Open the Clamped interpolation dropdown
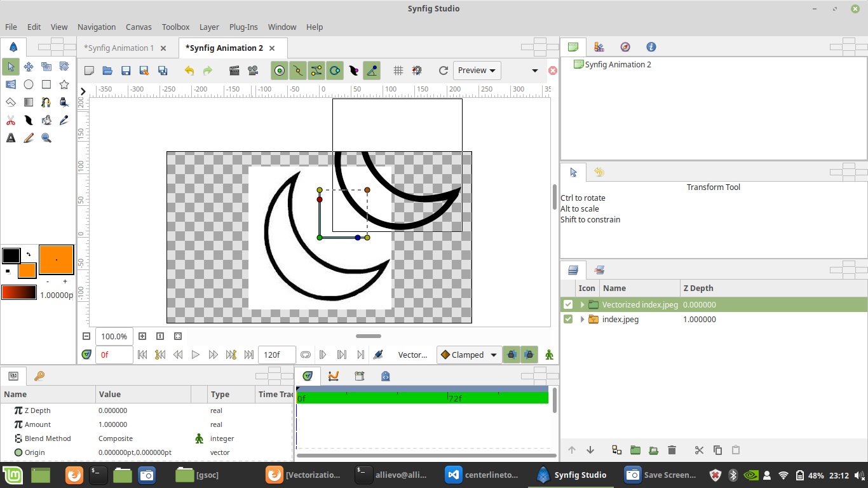The image size is (868, 488). pos(468,355)
